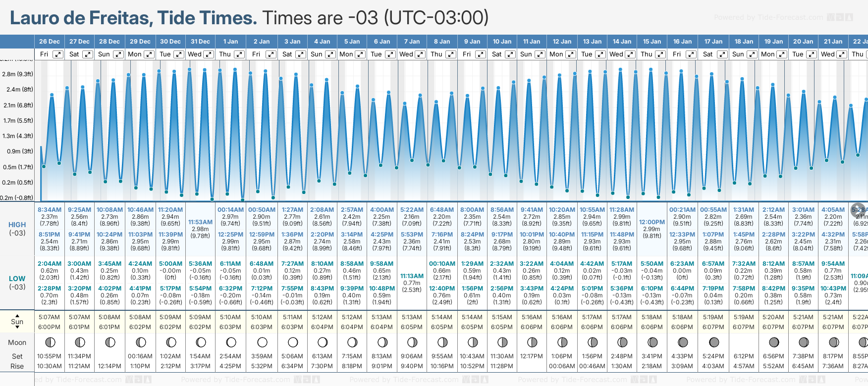Click the expand icon for Mon 29 Dec
The height and width of the screenshot is (386, 868).
[x=149, y=54]
